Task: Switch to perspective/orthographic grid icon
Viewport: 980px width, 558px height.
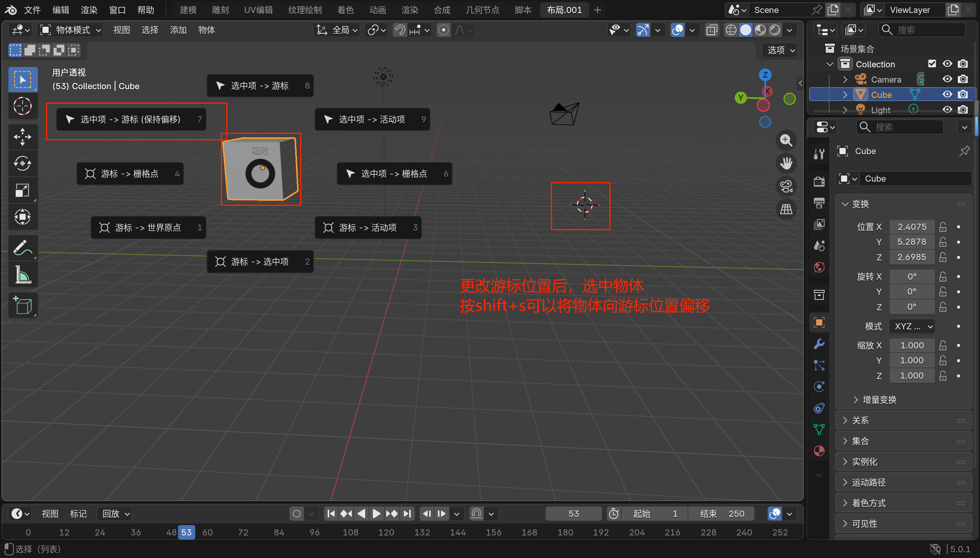Action: coord(786,210)
